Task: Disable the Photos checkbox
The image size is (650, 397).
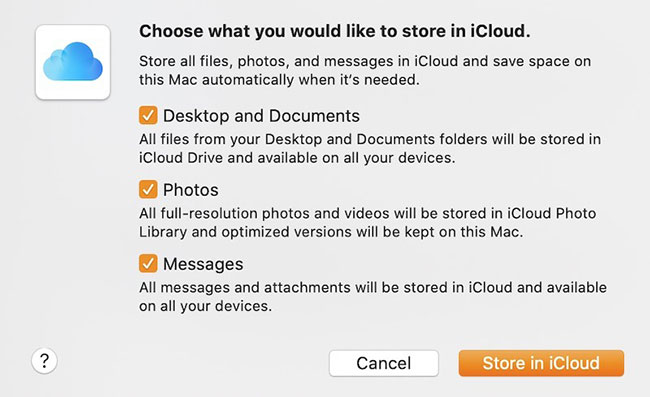Action: [148, 189]
